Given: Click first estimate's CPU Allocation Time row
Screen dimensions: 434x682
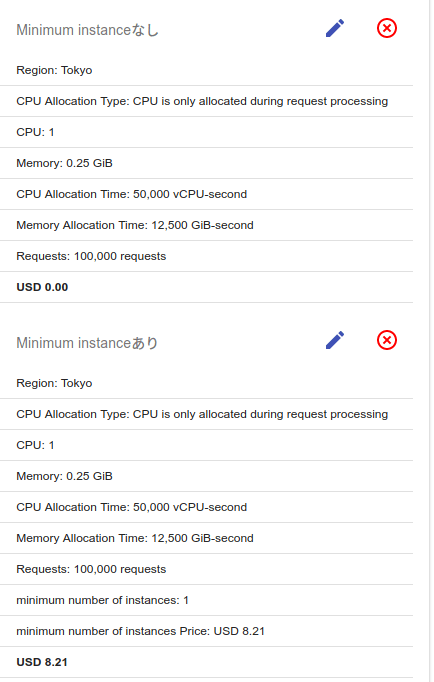Looking at the screenshot, I should (206, 194).
